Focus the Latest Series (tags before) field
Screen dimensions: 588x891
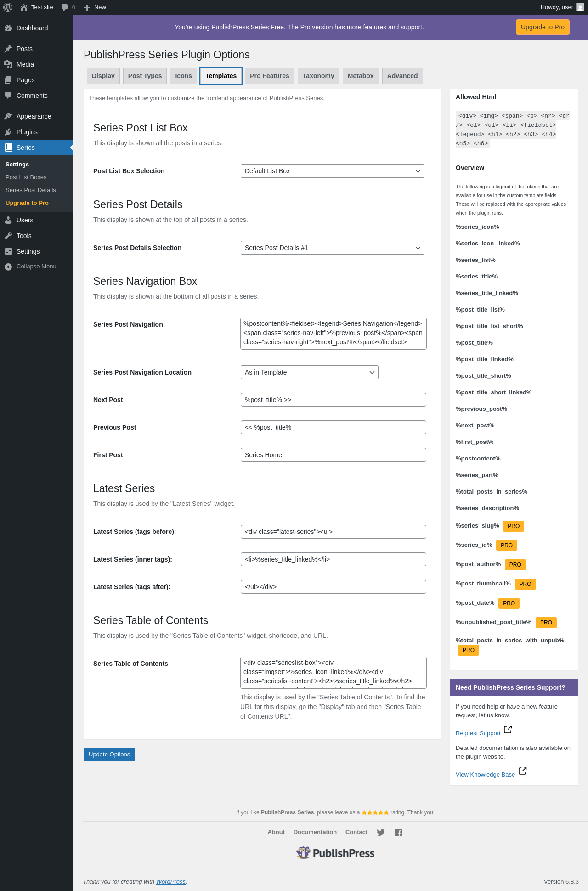[x=334, y=532]
